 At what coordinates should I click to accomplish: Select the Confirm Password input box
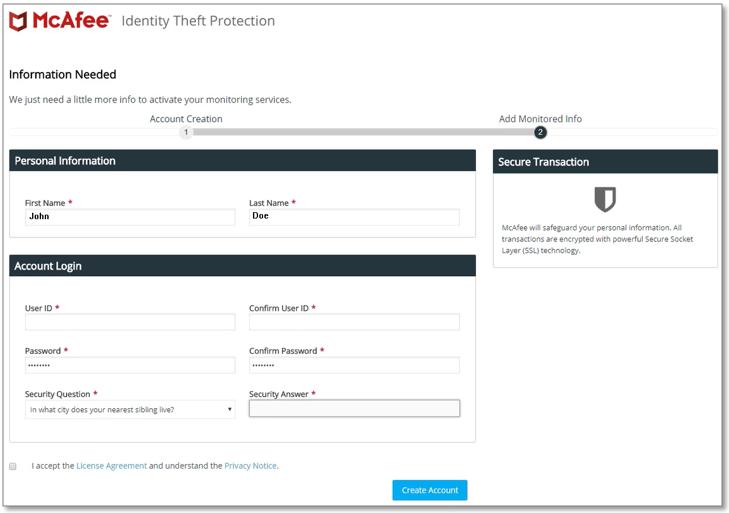pyautogui.click(x=354, y=365)
